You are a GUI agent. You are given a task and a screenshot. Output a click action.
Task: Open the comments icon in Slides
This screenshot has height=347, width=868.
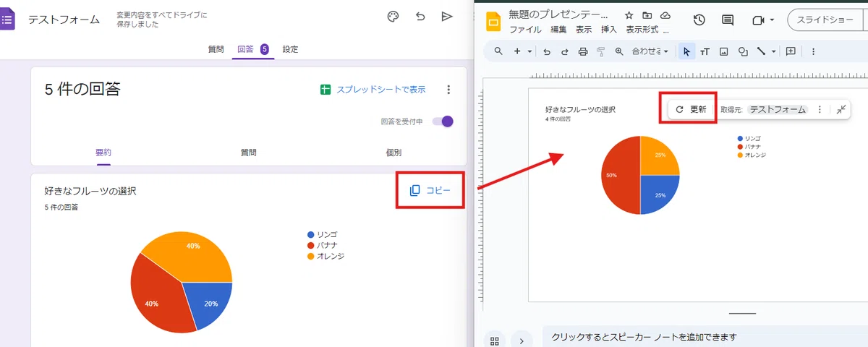click(x=728, y=20)
